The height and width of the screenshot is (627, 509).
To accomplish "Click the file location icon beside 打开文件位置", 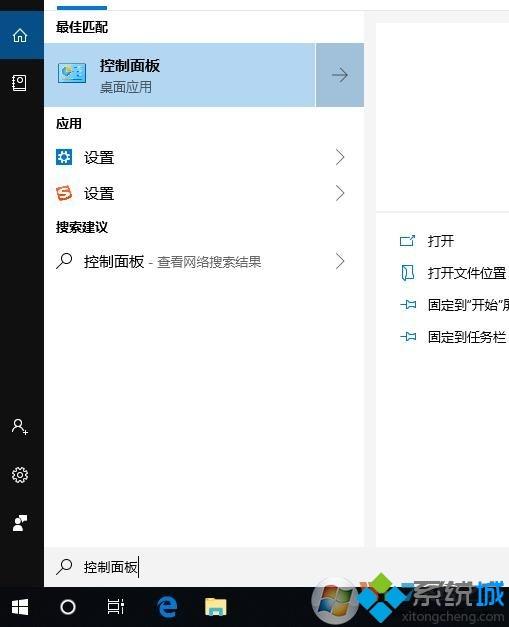I will tap(408, 273).
